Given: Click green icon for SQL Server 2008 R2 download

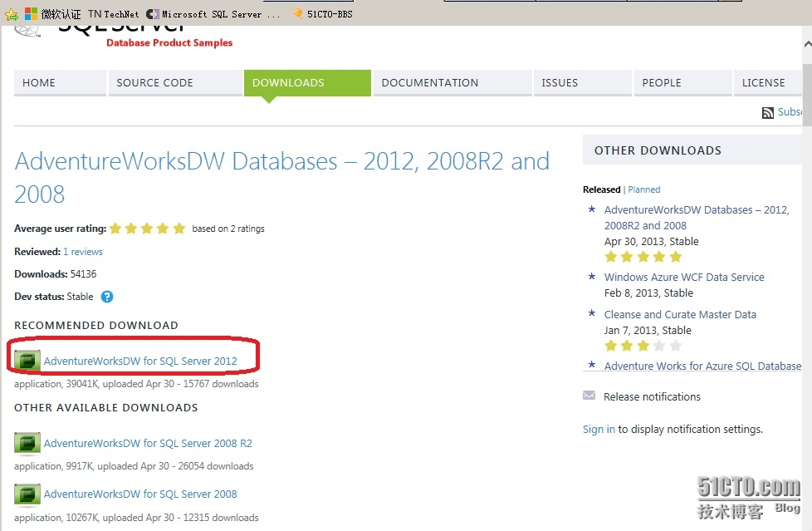Looking at the screenshot, I should click(x=27, y=443).
